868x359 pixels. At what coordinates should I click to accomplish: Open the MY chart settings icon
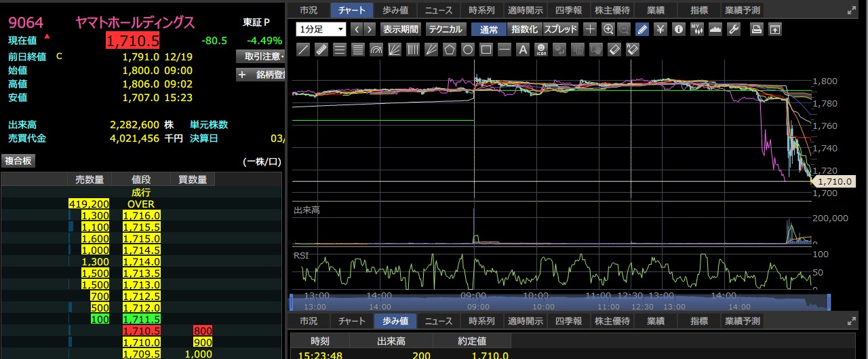tap(698, 29)
